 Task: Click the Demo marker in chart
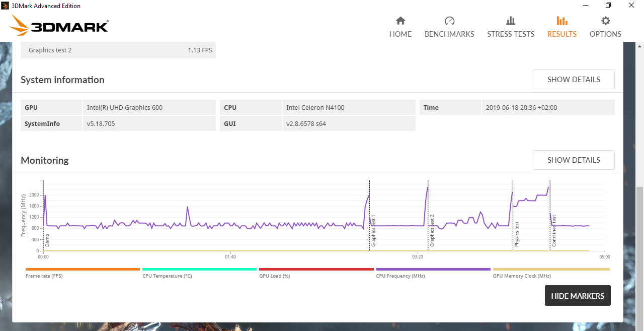tap(47, 240)
